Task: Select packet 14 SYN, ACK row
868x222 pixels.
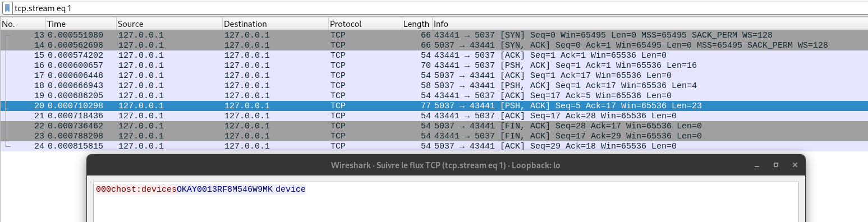Action: (434, 45)
